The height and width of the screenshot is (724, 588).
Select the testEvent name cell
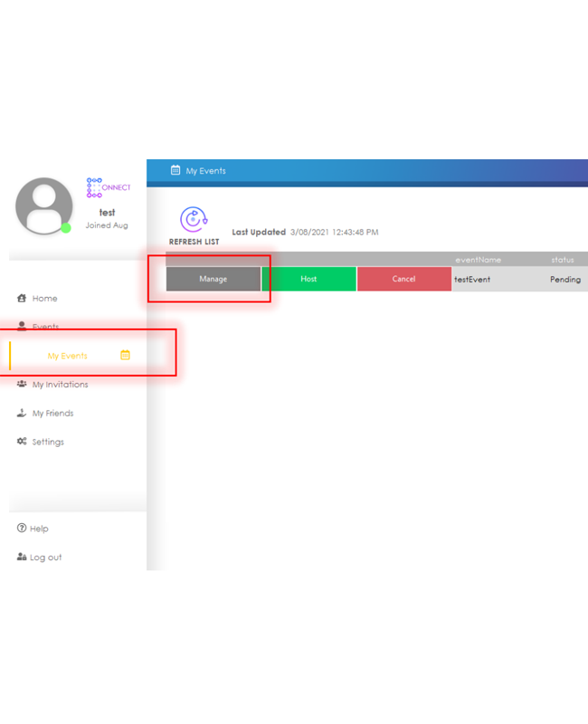473,280
